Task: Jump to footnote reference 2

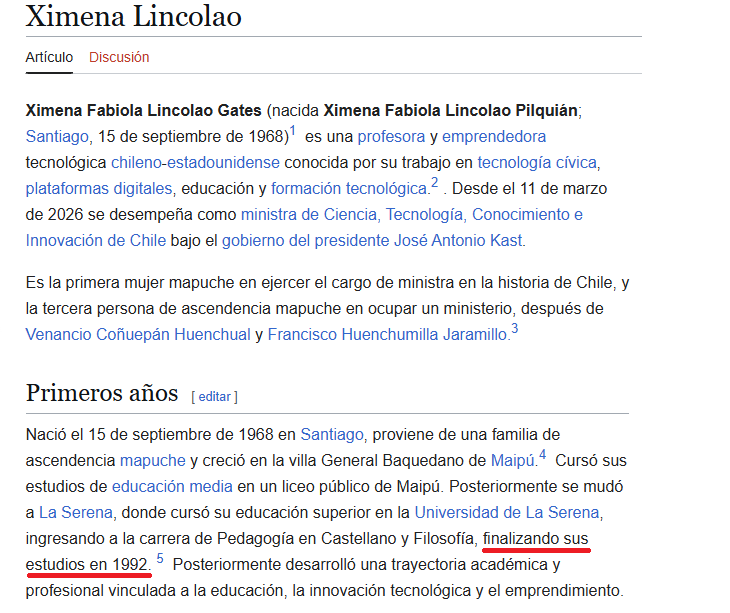Action: point(434,182)
